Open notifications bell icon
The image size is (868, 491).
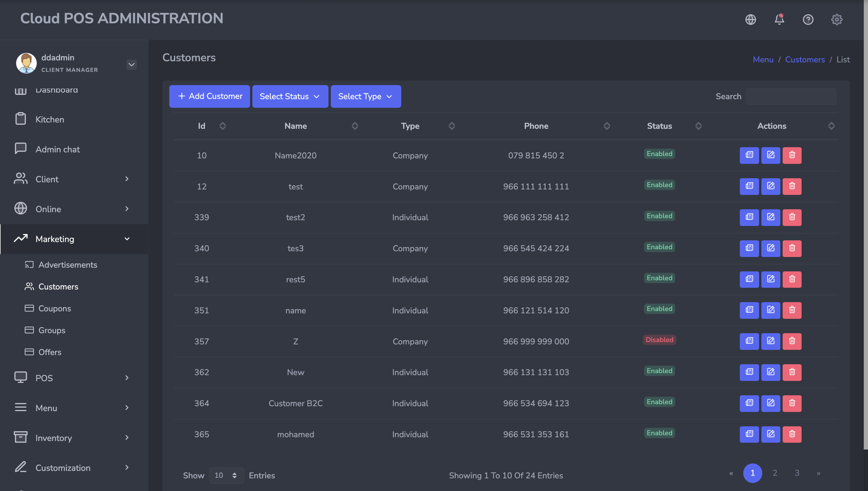click(x=779, y=19)
